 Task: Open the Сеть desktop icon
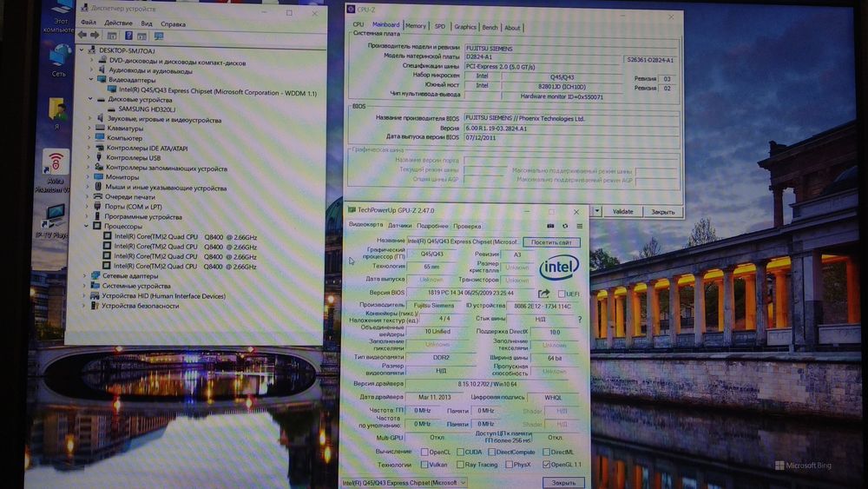coord(59,60)
